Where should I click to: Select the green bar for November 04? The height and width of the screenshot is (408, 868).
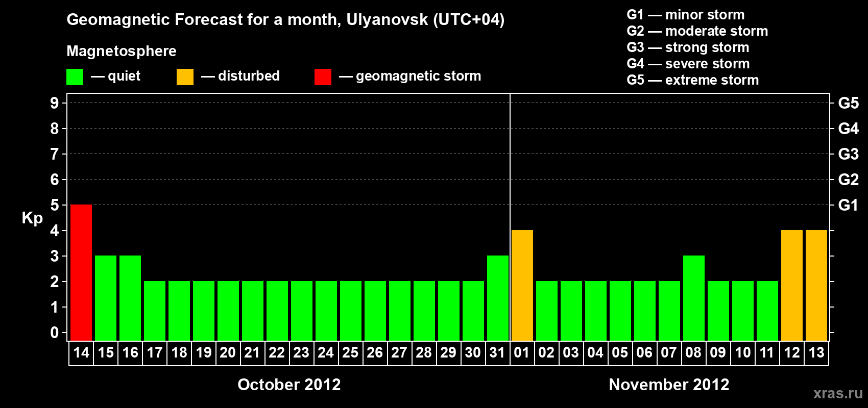596,311
